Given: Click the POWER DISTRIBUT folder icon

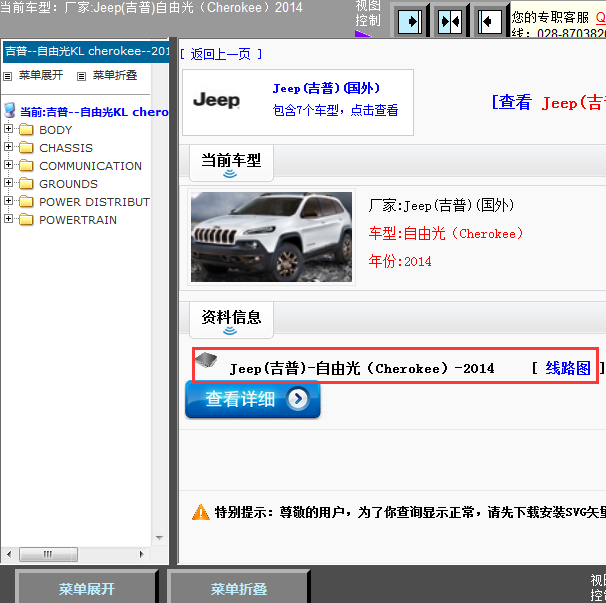Looking at the screenshot, I should click(26, 202).
